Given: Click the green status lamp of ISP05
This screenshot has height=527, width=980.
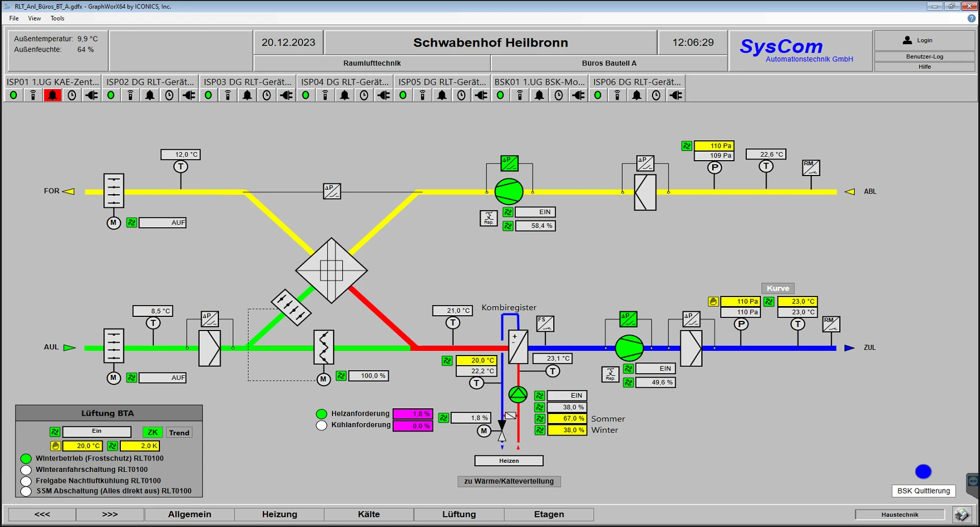Looking at the screenshot, I should pos(403,95).
